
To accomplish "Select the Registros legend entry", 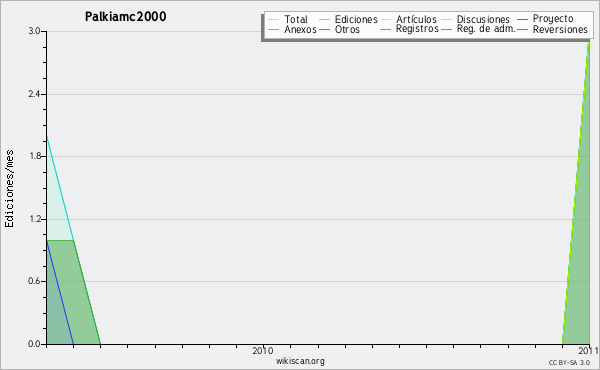I will (417, 29).
